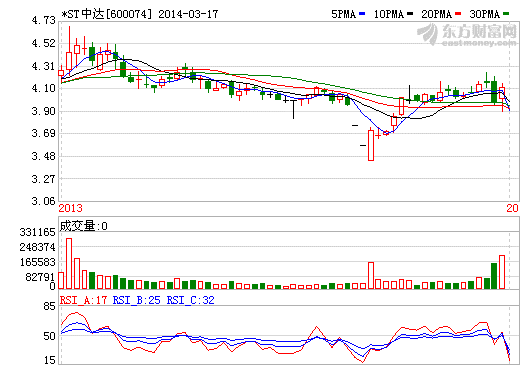Click the 50 RSI axis label

(x=49, y=336)
